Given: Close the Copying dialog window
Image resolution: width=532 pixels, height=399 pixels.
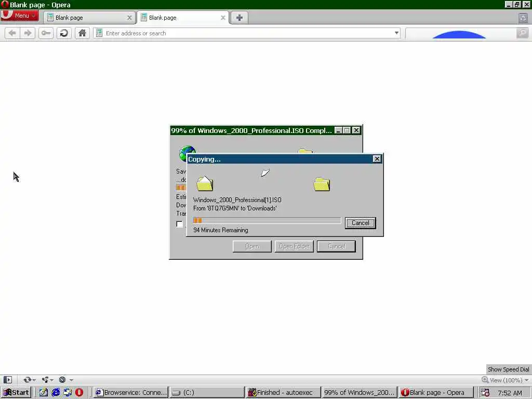Looking at the screenshot, I should [x=377, y=159].
